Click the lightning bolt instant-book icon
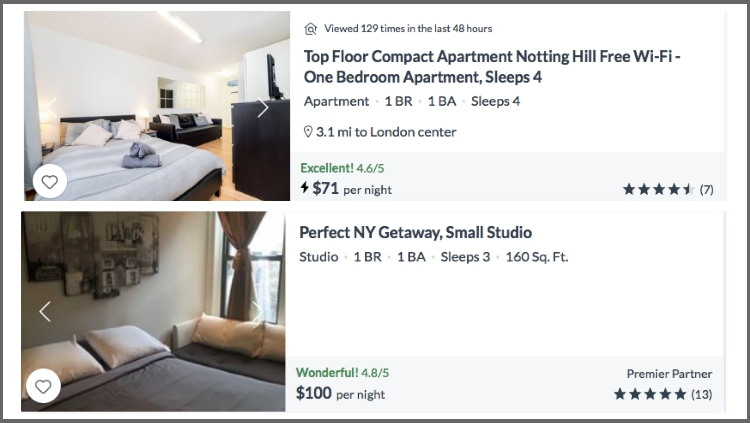The image size is (750, 423). click(x=305, y=188)
